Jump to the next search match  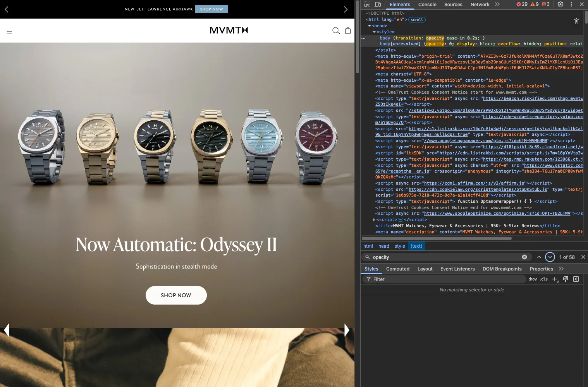550,257
